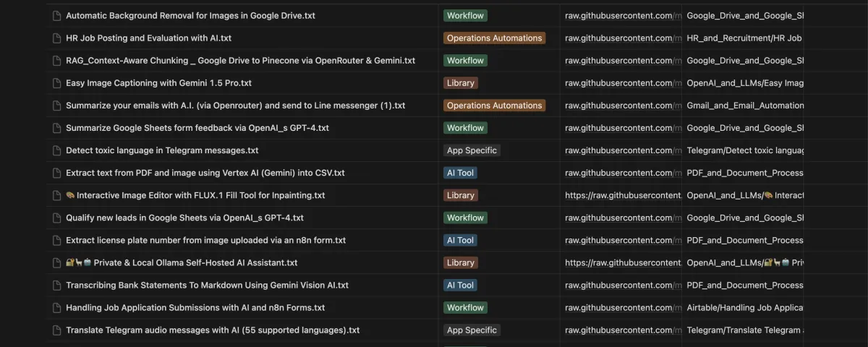The height and width of the screenshot is (347, 868).
Task: Click page icon beside Interactive Image Editor file
Action: [x=56, y=195]
